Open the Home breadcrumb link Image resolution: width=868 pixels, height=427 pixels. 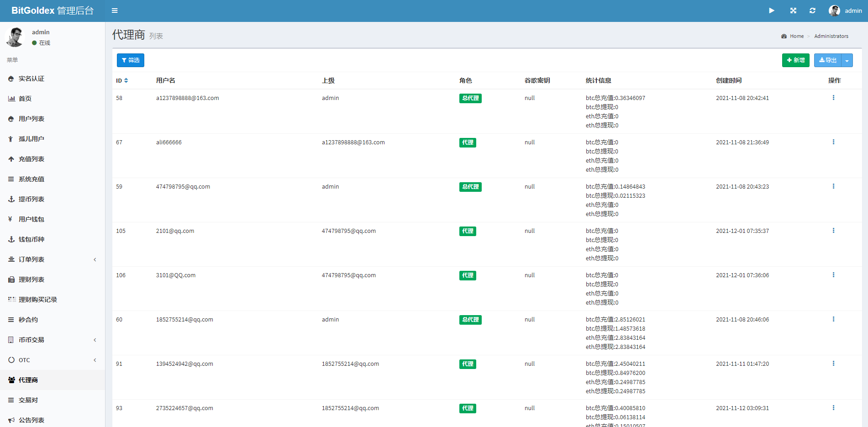pos(796,36)
